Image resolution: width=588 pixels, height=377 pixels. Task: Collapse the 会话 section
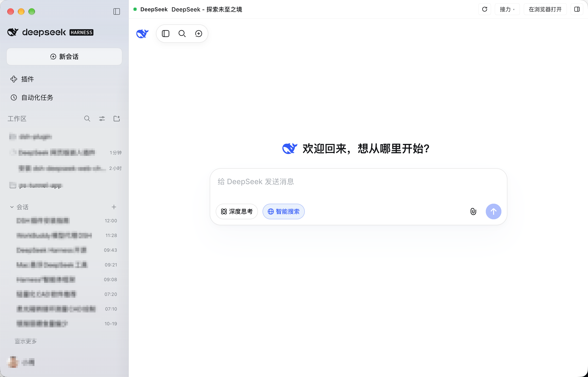(12, 207)
